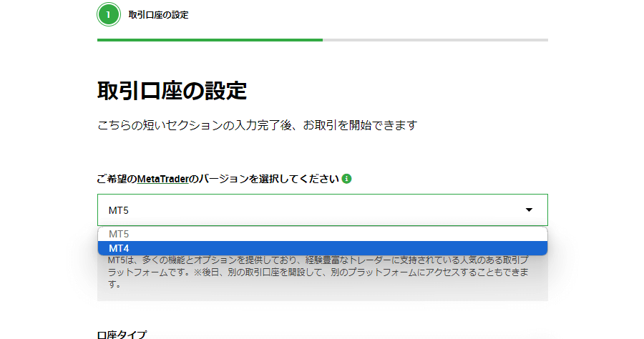Image resolution: width=644 pixels, height=339 pixels.
Task: Click the こちらの短いセクション subtitle text
Action: point(257,125)
